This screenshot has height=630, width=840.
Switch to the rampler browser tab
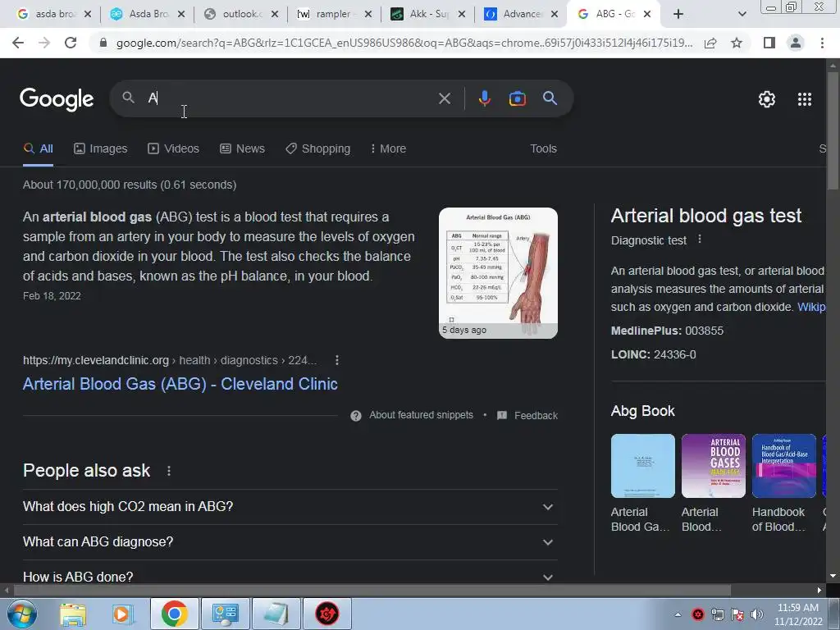[333, 14]
